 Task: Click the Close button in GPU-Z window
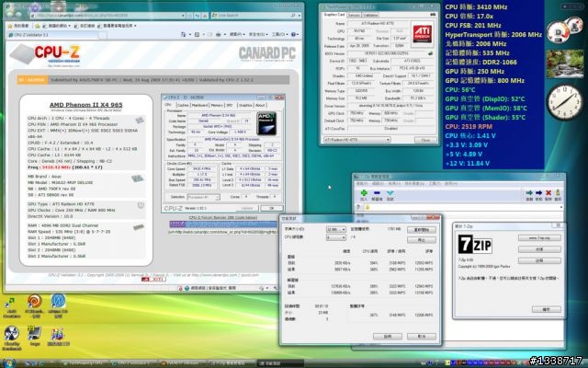(x=425, y=140)
